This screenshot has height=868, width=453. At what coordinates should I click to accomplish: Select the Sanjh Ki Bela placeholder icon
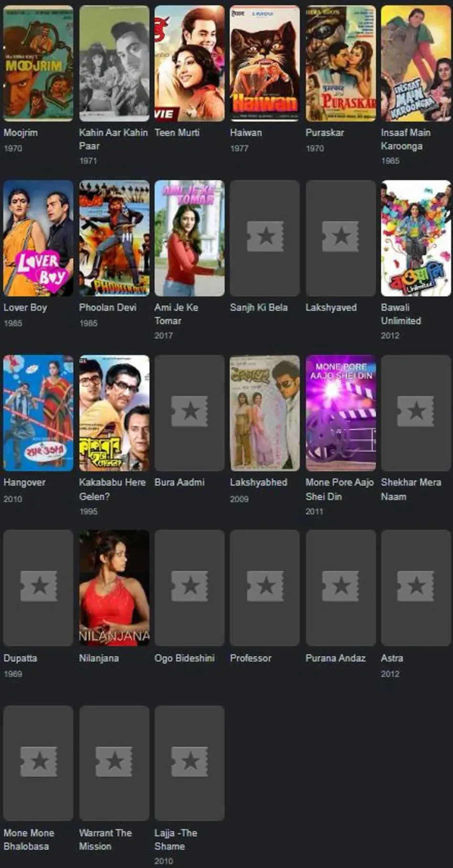click(x=265, y=236)
